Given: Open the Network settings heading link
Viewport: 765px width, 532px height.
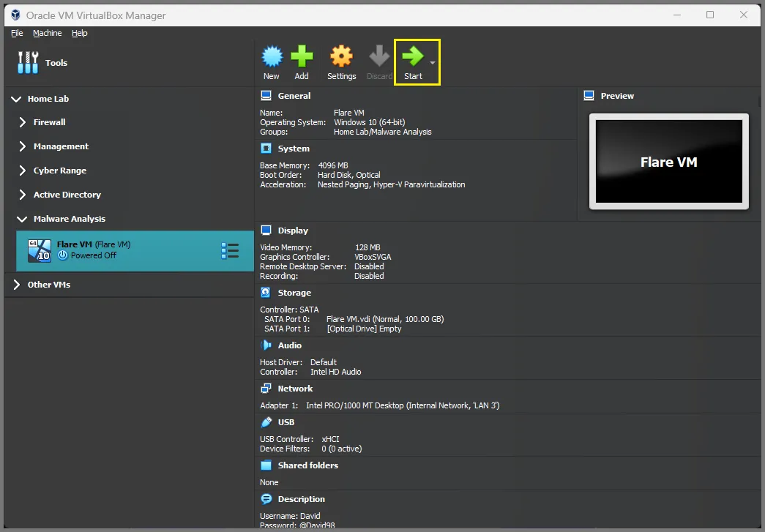Looking at the screenshot, I should (x=295, y=389).
